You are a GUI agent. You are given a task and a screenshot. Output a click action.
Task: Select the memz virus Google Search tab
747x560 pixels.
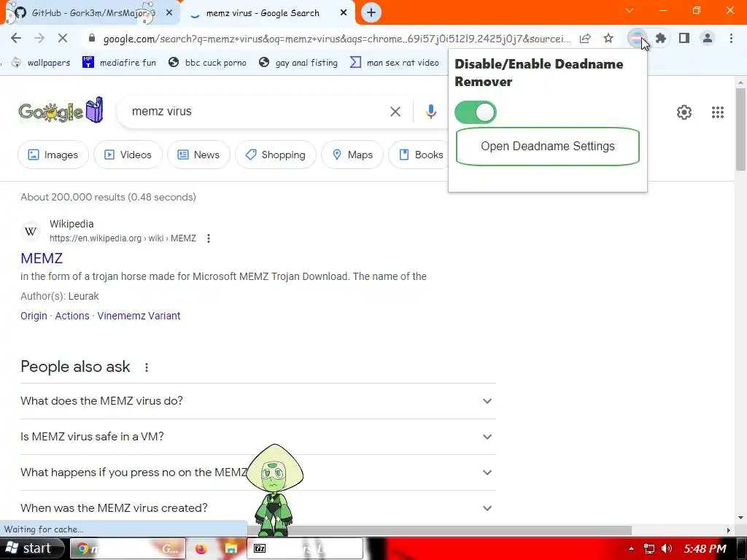267,13
